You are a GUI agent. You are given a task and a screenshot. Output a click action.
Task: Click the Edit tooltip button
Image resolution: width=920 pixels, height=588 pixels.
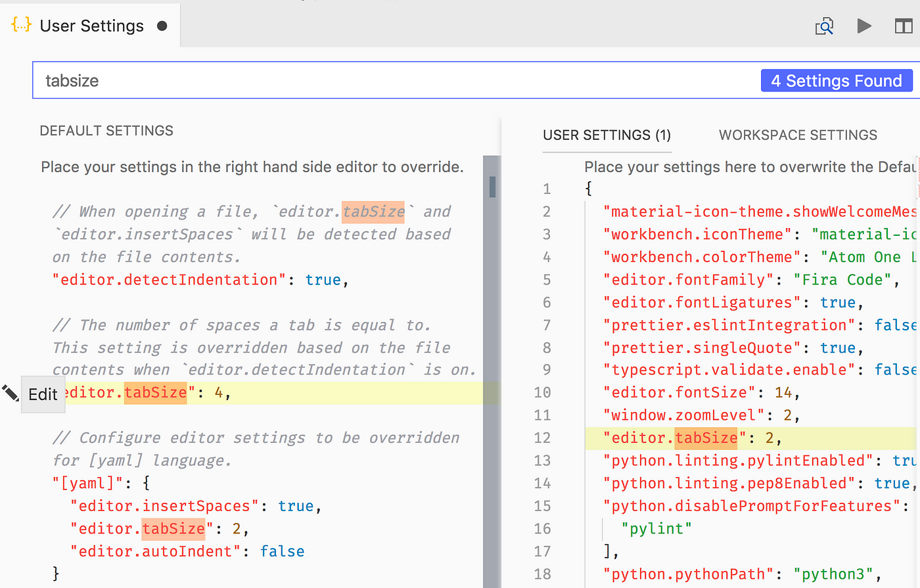click(43, 394)
